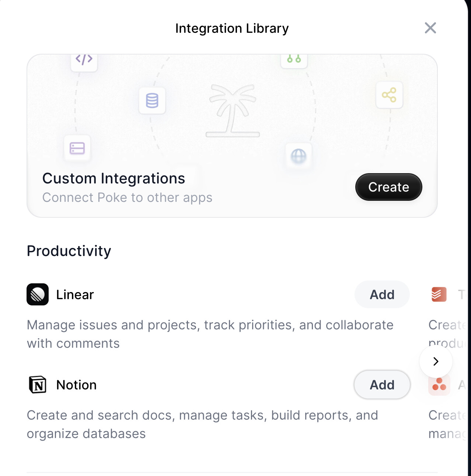This screenshot has width=471, height=476.
Task: Click the blue globe icon
Action: tap(299, 156)
